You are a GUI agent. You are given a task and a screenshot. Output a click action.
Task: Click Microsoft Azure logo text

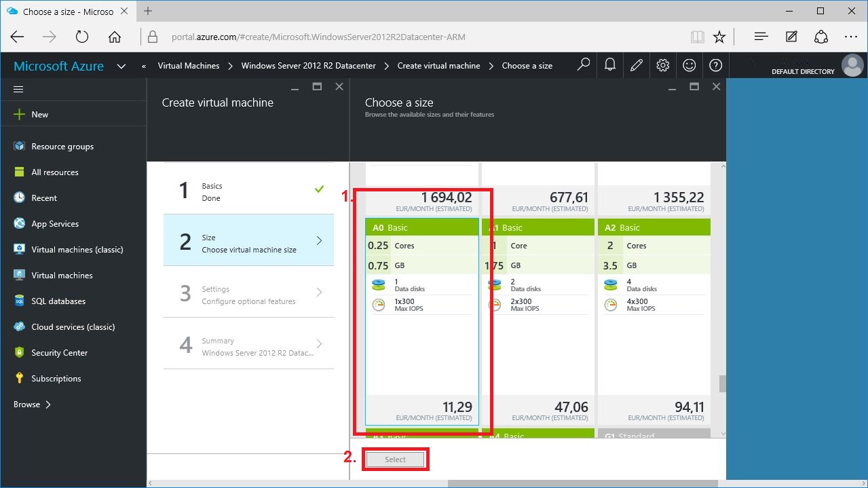tap(59, 66)
